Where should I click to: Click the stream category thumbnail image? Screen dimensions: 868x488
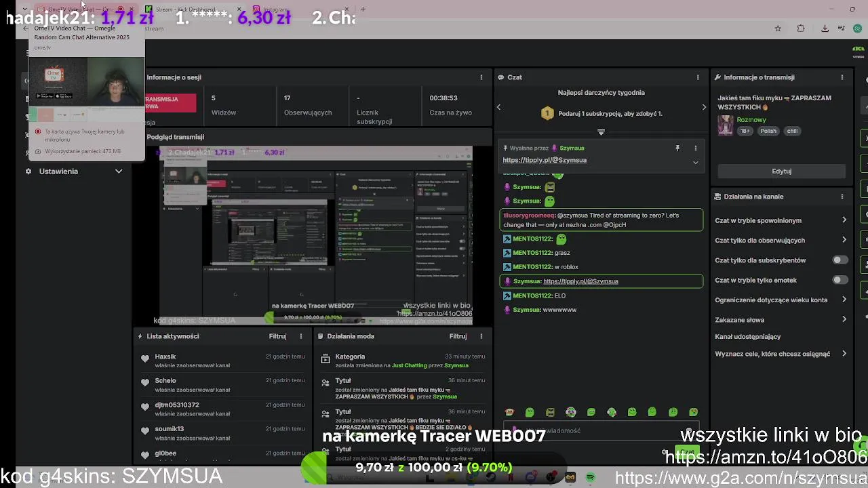coord(726,125)
